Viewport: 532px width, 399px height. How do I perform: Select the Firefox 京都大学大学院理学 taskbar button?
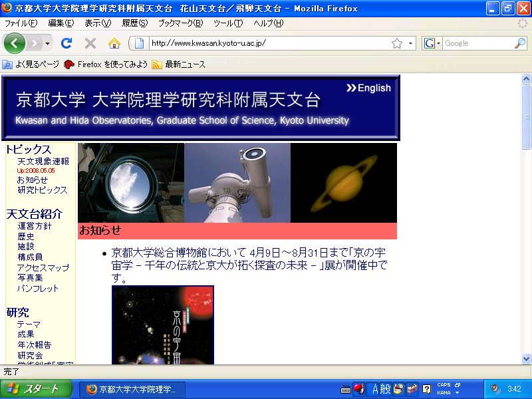[x=132, y=389]
